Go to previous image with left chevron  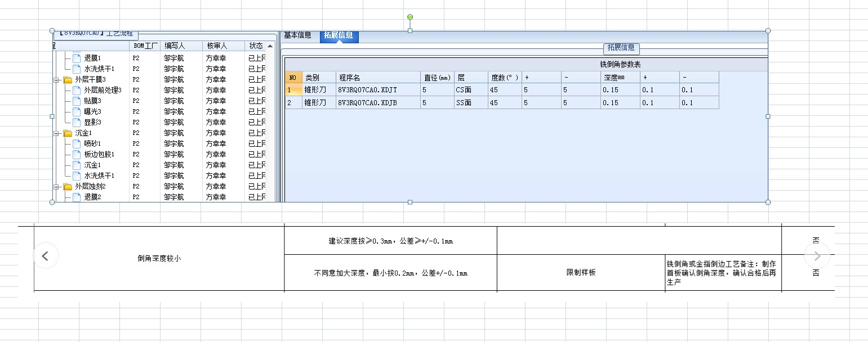46,256
